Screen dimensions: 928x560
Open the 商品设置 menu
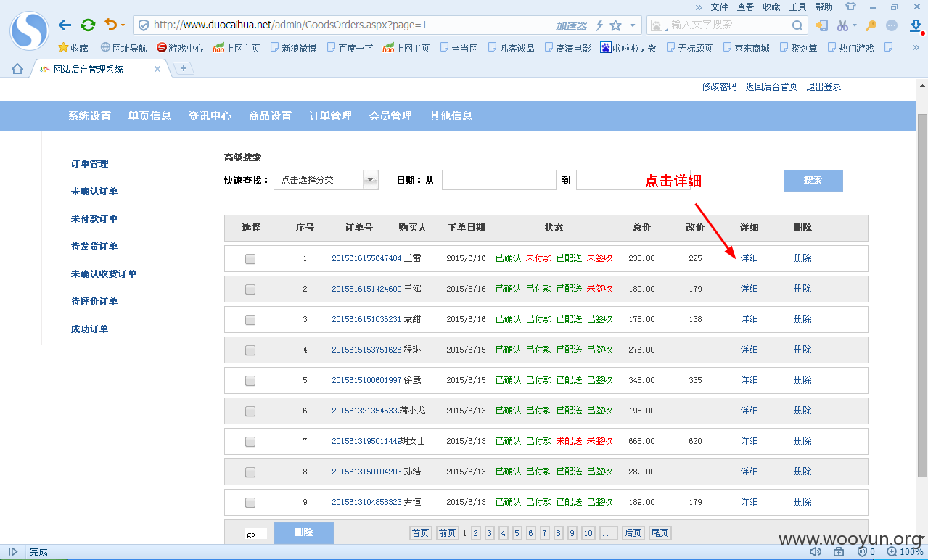click(x=270, y=116)
